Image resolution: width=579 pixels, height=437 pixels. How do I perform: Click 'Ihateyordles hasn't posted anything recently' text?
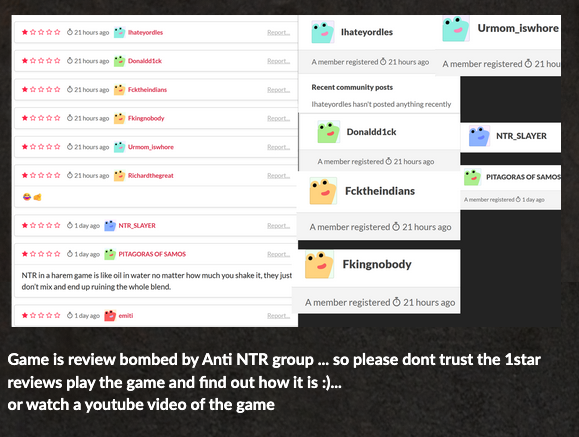(381, 104)
